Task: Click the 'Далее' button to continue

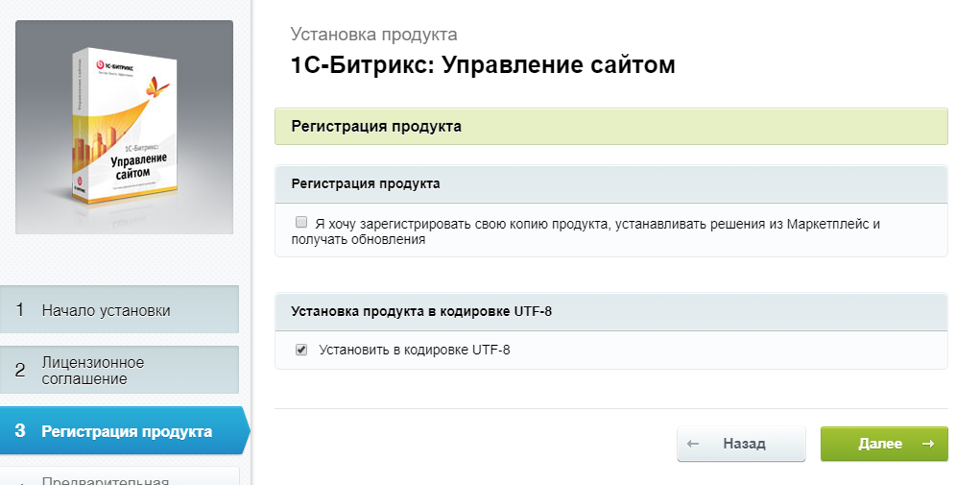Action: click(x=884, y=444)
